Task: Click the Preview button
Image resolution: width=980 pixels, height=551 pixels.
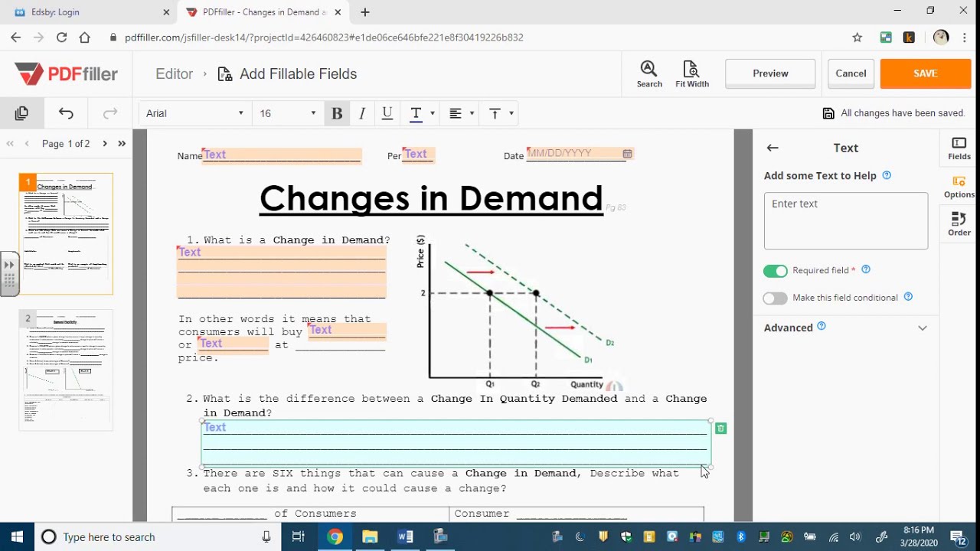Action: point(770,73)
